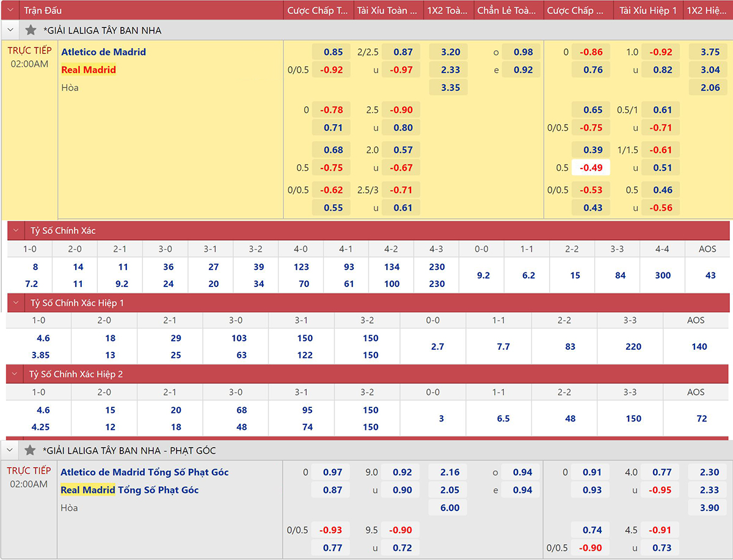Favorite the Giải LaLiga Tây Ban Nha league star
The image size is (733, 560).
[x=31, y=30]
